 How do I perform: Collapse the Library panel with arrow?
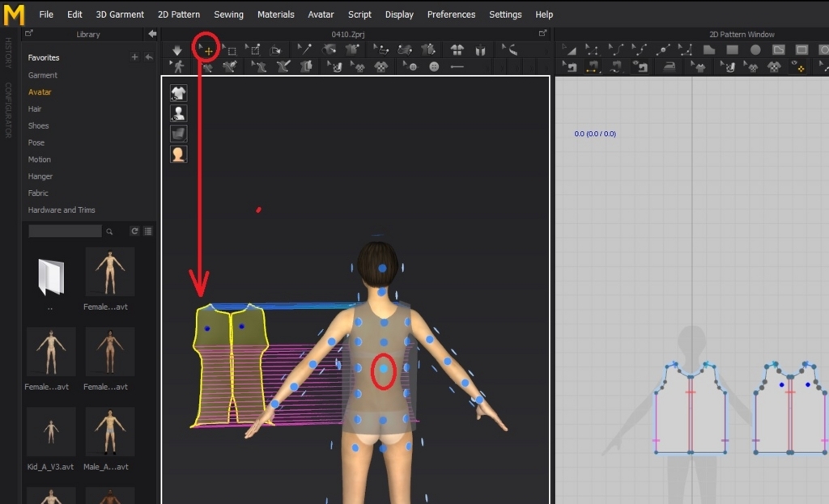point(152,34)
